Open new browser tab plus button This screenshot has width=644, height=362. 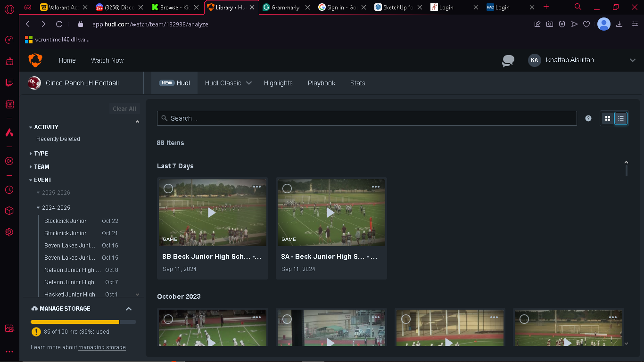(546, 7)
